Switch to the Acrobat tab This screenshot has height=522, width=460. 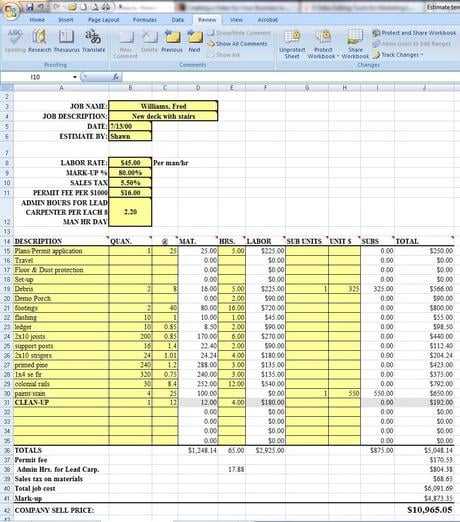[x=267, y=20]
